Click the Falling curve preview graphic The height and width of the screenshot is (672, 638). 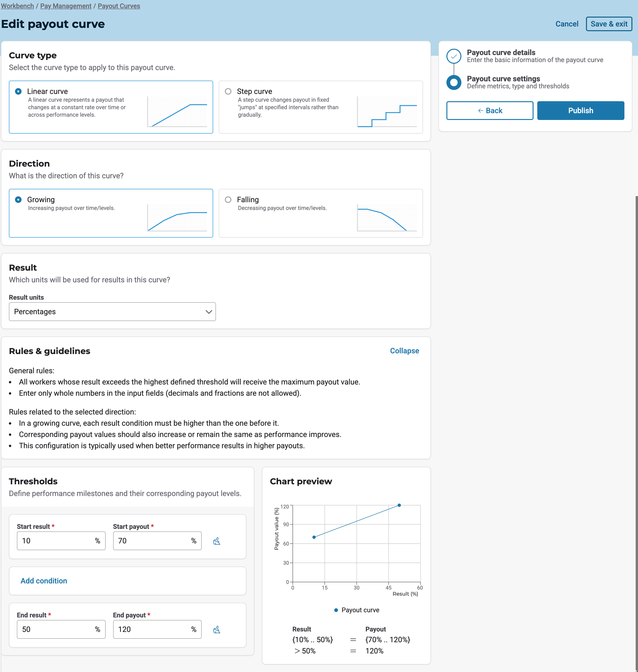[387, 217]
